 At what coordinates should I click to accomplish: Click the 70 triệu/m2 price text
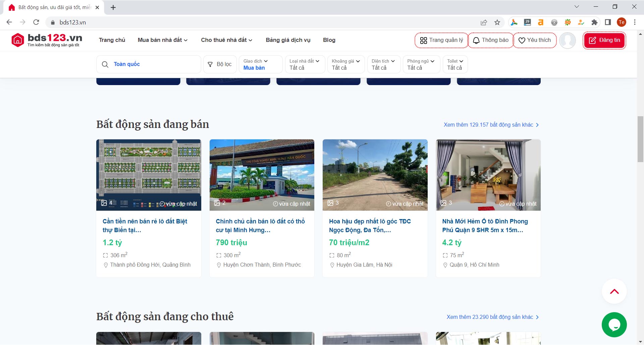pos(349,243)
